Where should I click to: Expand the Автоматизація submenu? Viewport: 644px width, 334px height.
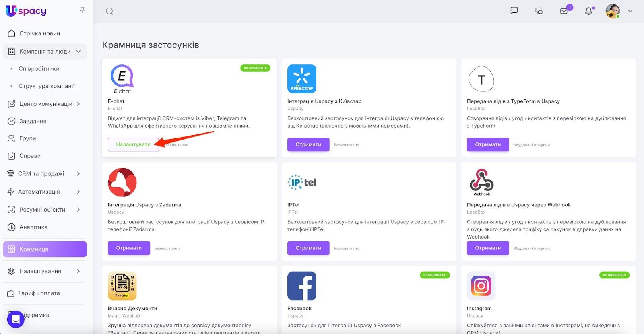pos(78,192)
